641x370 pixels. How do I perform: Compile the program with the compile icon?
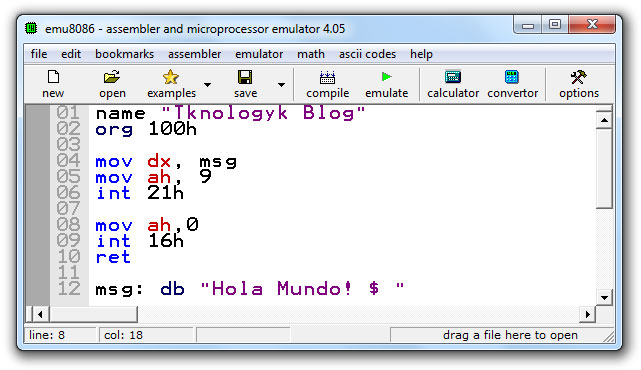click(x=327, y=77)
